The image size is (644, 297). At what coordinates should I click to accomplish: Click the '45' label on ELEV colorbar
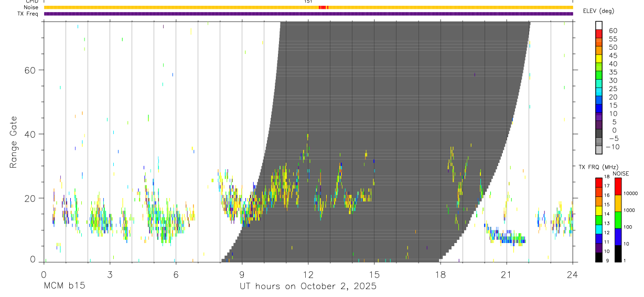click(613, 56)
